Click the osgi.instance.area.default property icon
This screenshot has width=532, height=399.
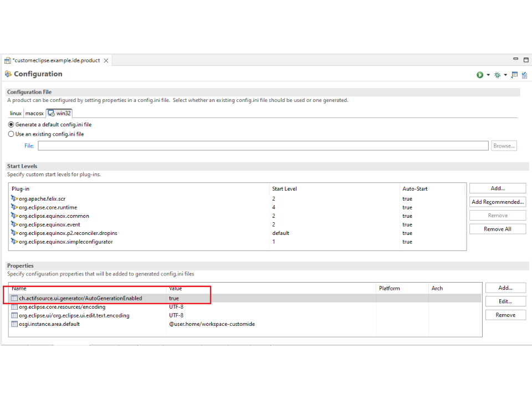click(x=14, y=324)
